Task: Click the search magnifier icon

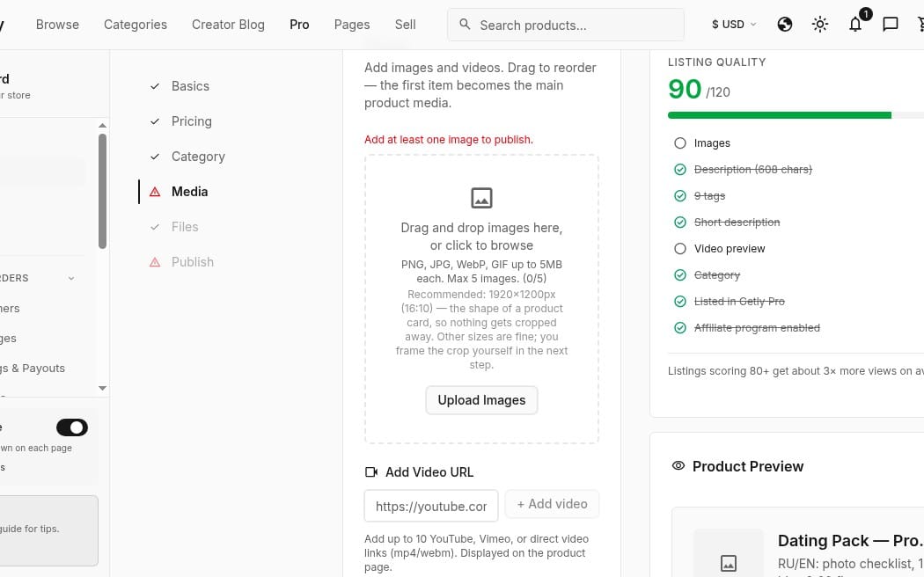Action: pyautogui.click(x=465, y=24)
